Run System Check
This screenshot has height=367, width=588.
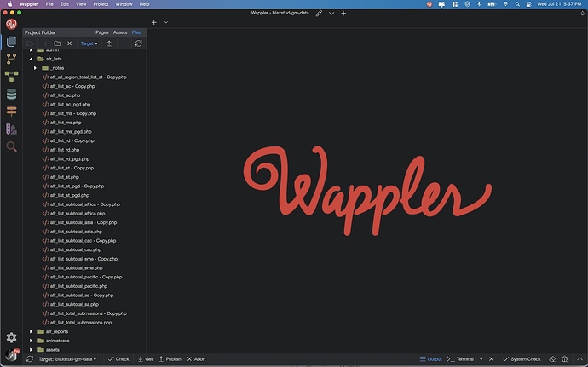(522, 359)
